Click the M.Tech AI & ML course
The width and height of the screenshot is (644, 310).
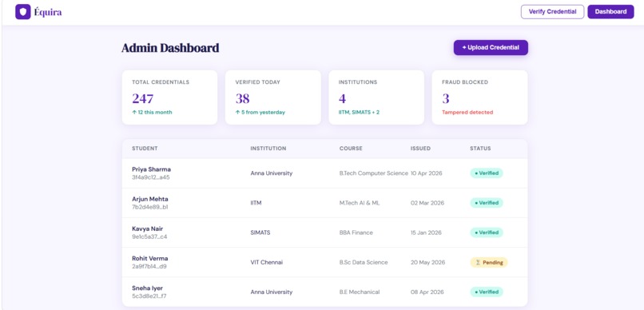point(360,203)
